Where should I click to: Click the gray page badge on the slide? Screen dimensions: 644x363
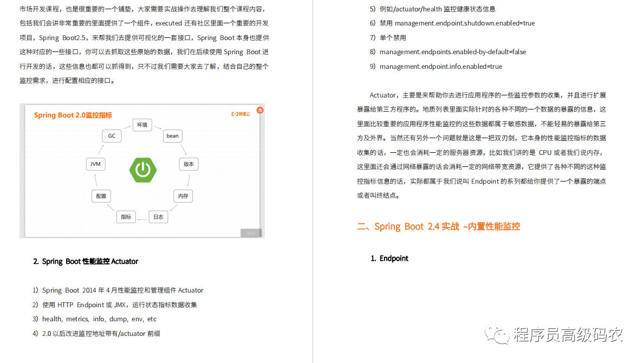pos(251,233)
